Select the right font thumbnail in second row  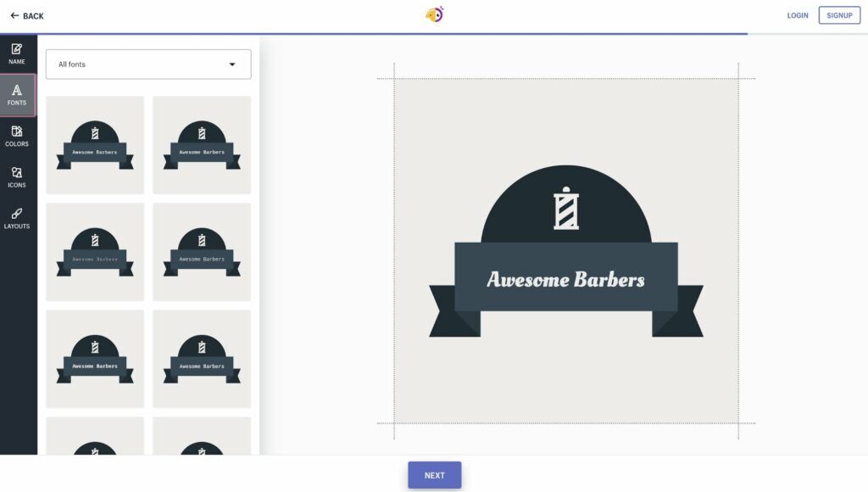coord(202,252)
